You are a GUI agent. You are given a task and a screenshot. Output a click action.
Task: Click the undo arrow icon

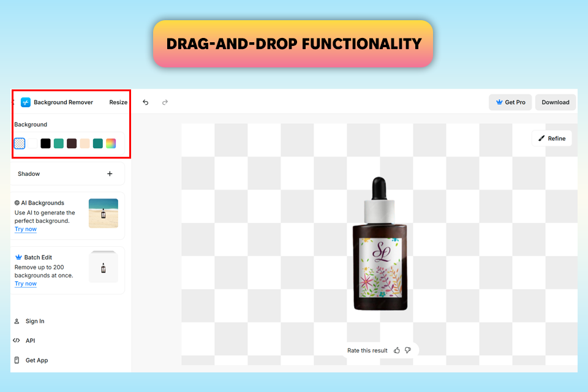(x=146, y=102)
